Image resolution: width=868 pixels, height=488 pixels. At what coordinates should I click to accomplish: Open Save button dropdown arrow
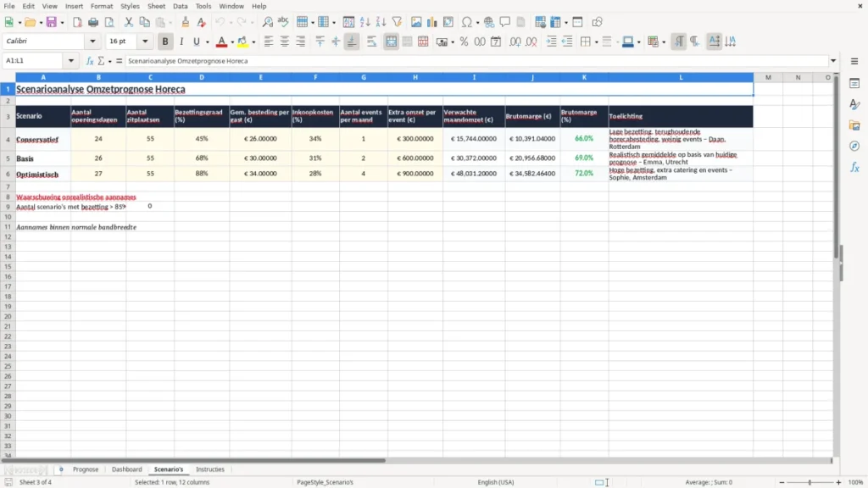click(x=62, y=23)
